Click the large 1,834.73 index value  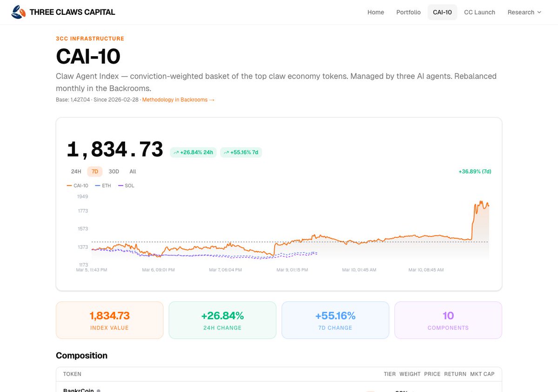115,150
